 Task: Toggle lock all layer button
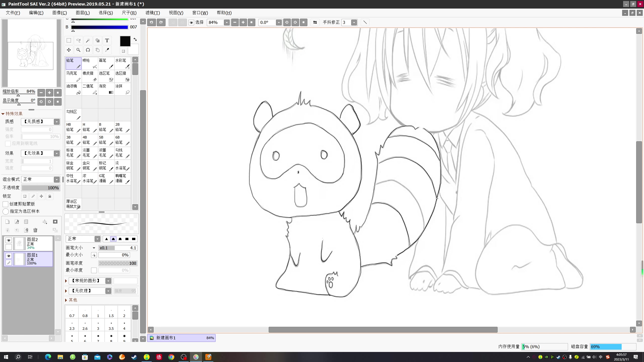[50, 196]
